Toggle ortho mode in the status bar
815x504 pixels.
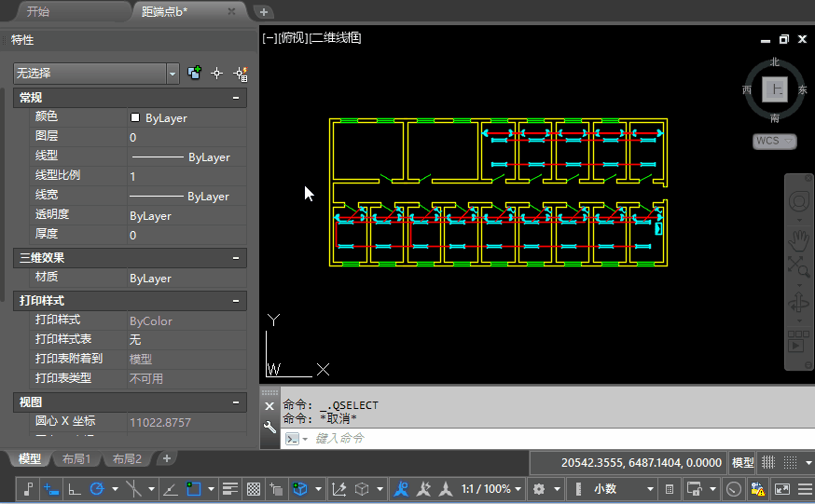point(75,488)
